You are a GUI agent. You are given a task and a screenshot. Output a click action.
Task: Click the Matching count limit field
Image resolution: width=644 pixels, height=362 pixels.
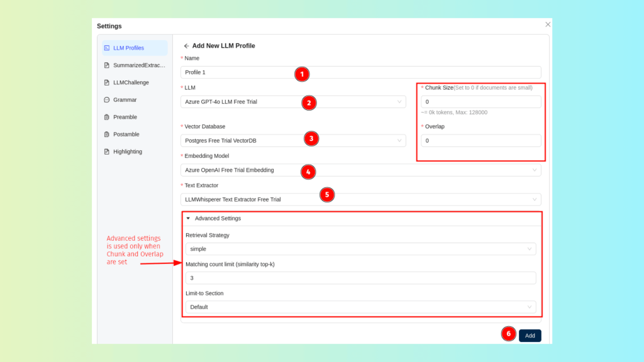coord(360,278)
